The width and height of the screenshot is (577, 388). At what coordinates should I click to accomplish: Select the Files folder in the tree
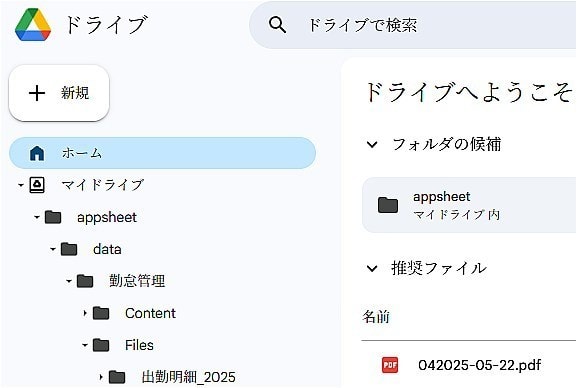coord(139,345)
